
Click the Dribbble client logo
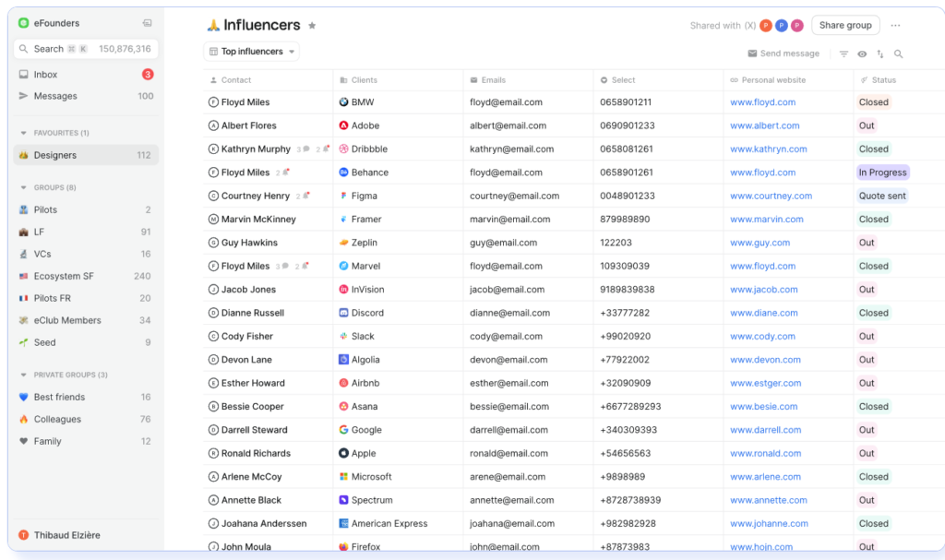pyautogui.click(x=343, y=149)
